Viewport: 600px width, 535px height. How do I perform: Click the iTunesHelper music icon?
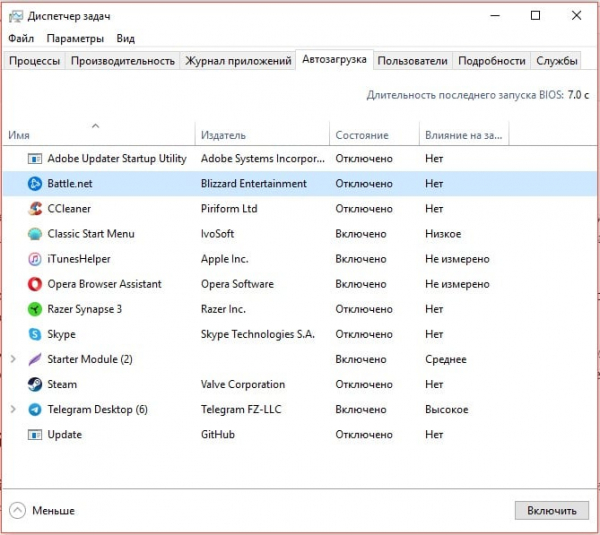point(35,259)
